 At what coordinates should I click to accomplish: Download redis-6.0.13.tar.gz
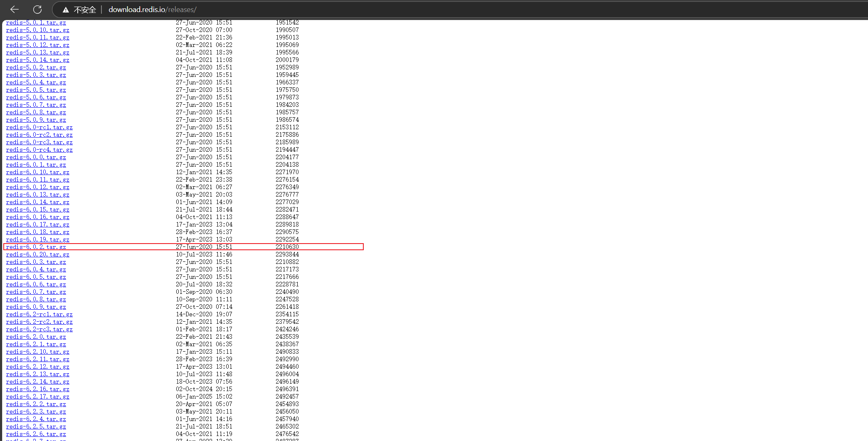(38, 195)
